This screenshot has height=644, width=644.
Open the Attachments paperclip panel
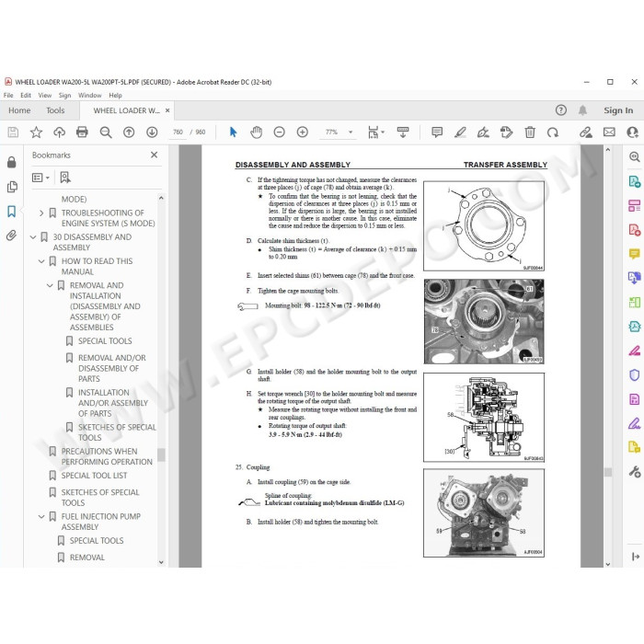11,236
